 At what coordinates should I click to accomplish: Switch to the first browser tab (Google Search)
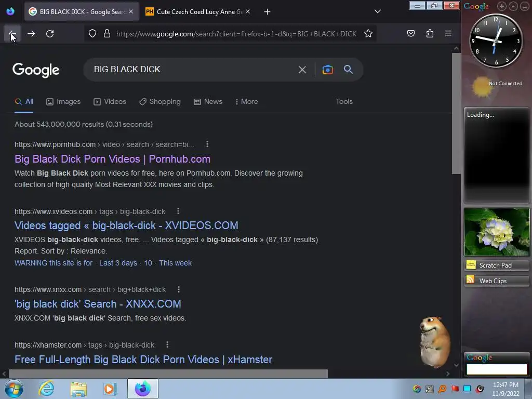pos(82,11)
